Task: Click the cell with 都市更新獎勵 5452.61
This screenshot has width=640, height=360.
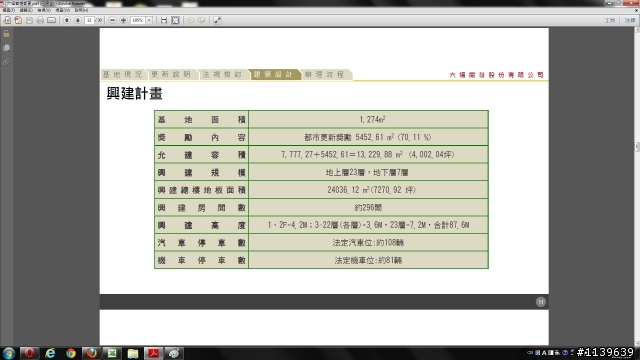Action: pos(368,137)
